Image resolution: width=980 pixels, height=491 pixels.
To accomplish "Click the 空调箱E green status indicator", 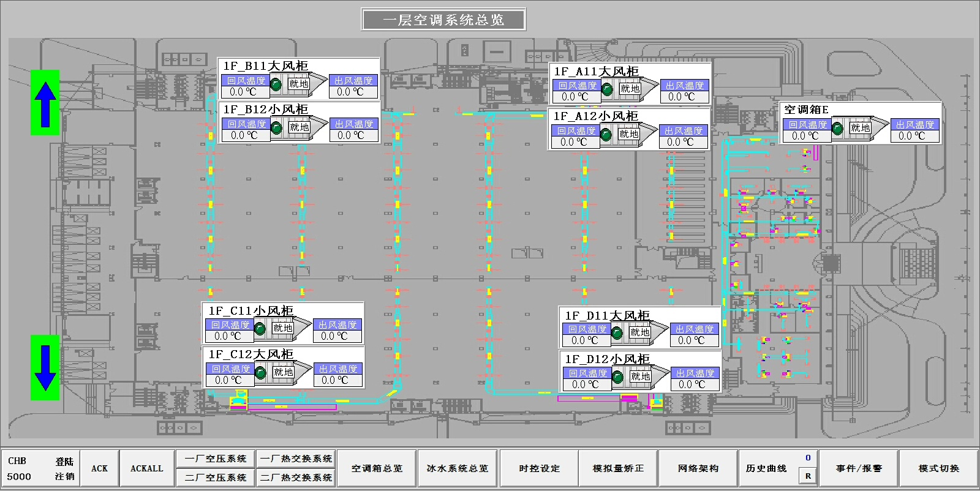I will coord(838,129).
